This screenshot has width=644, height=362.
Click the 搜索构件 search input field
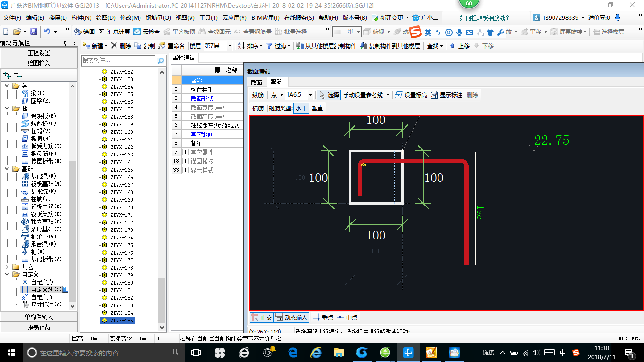click(x=118, y=60)
